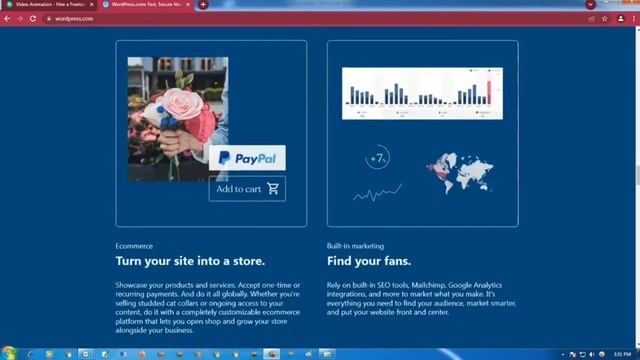View site info via the padlock icon
640x360 pixels.
[49, 19]
